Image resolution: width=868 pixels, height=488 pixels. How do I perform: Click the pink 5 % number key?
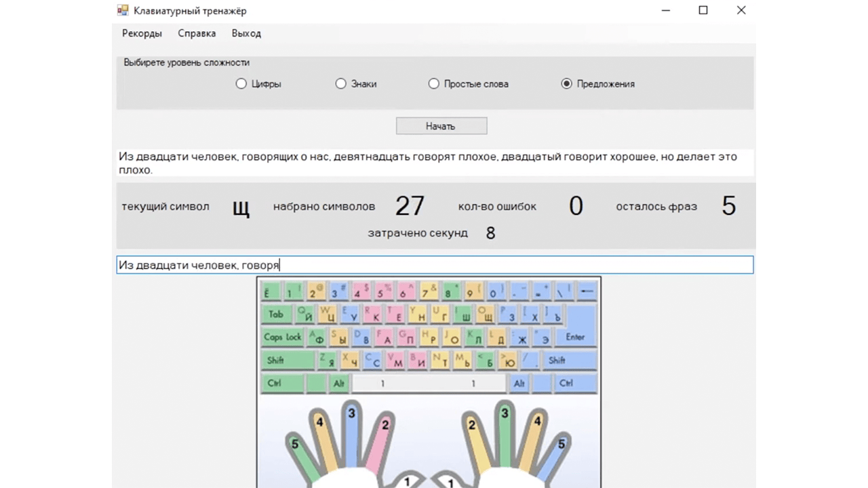click(383, 291)
